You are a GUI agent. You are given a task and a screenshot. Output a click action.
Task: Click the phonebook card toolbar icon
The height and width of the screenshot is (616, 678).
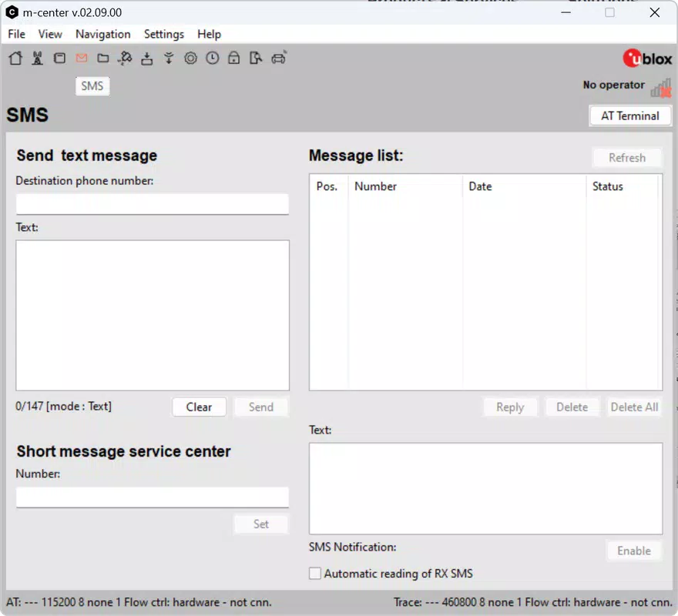tap(59, 58)
